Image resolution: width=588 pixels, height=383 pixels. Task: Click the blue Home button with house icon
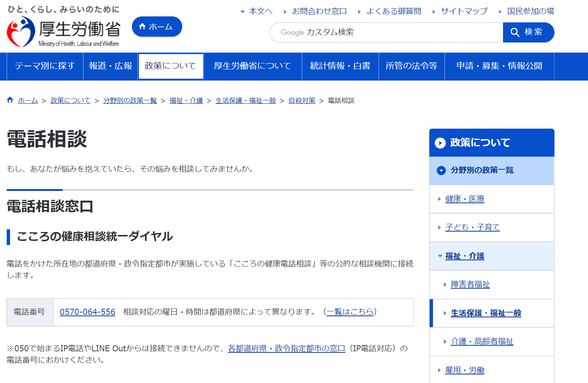pyautogui.click(x=157, y=27)
